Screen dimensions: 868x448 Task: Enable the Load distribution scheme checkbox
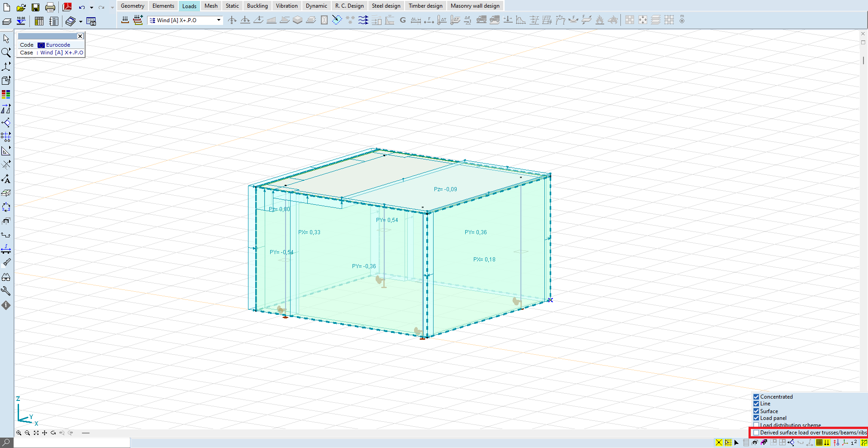pyautogui.click(x=756, y=425)
